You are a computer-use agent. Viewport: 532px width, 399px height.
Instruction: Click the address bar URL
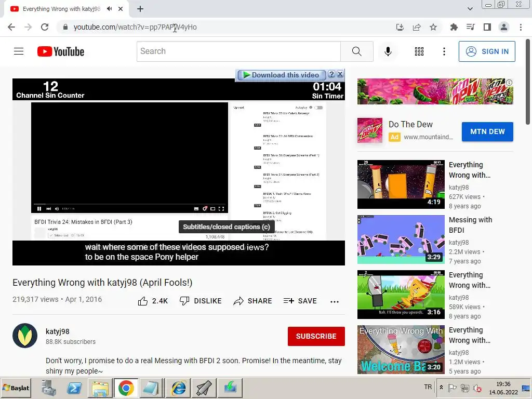[135, 27]
